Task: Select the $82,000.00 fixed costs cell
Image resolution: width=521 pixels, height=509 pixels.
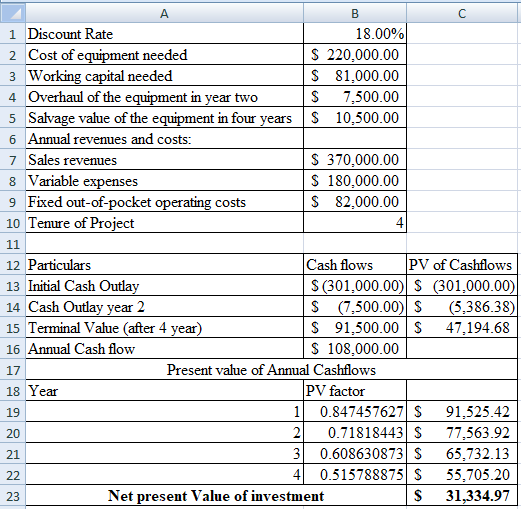Action: pyautogui.click(x=355, y=202)
